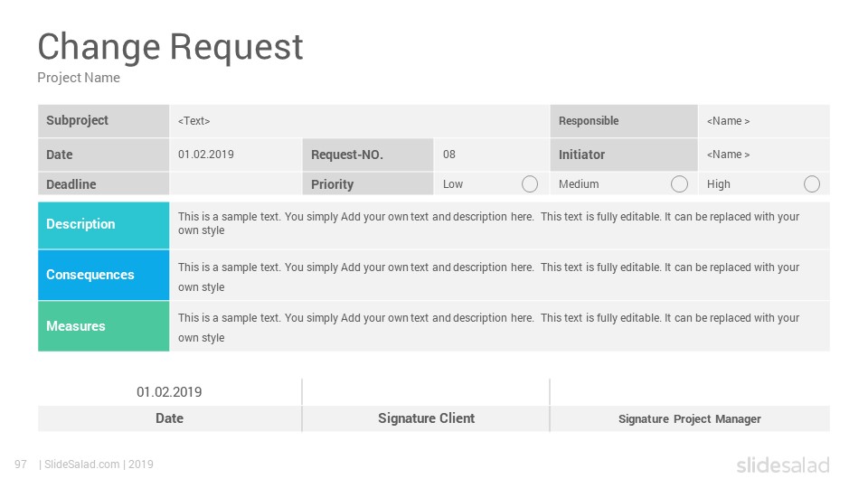Select the Medium priority radio button
The width and height of the screenshot is (868, 488).
[679, 184]
